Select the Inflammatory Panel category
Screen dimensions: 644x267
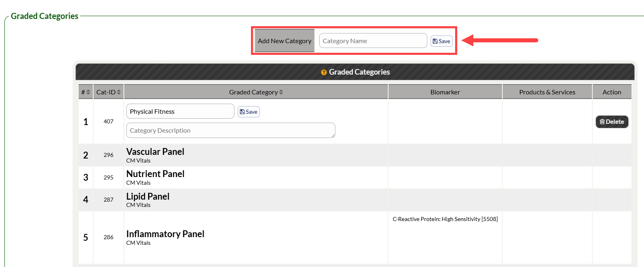pos(165,234)
